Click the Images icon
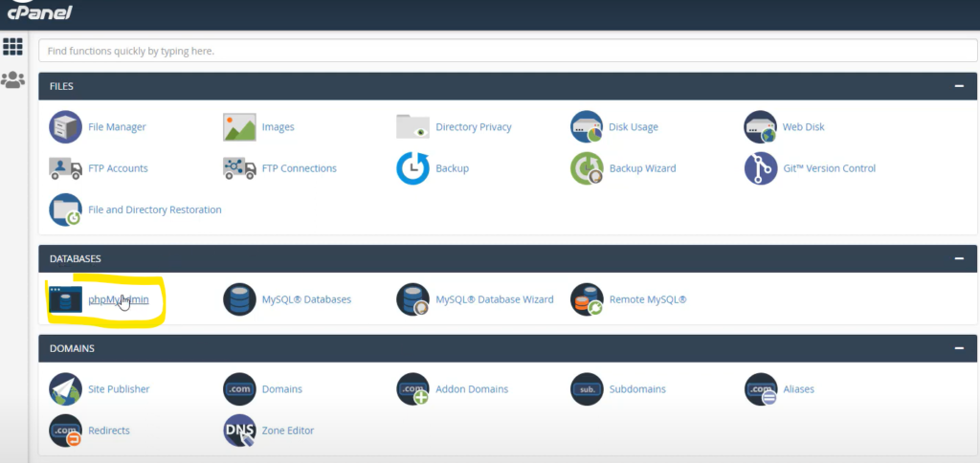The width and height of the screenshot is (980, 463). pos(239,127)
